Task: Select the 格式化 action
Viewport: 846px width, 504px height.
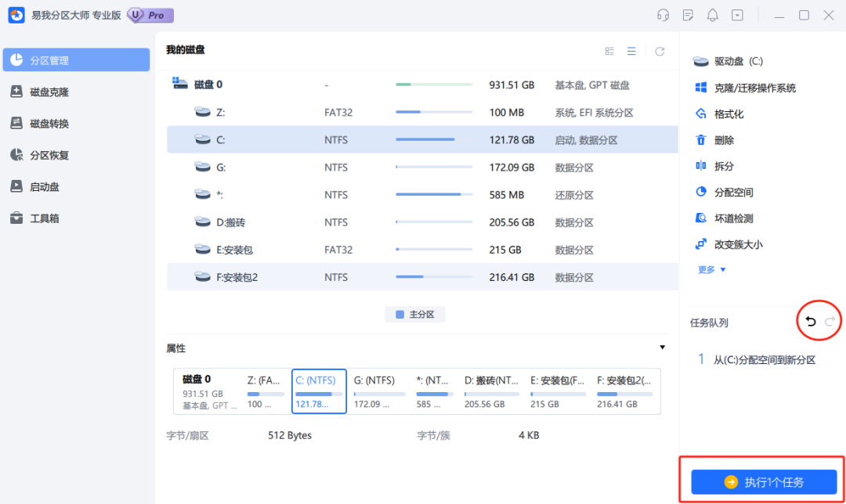Action: [728, 114]
